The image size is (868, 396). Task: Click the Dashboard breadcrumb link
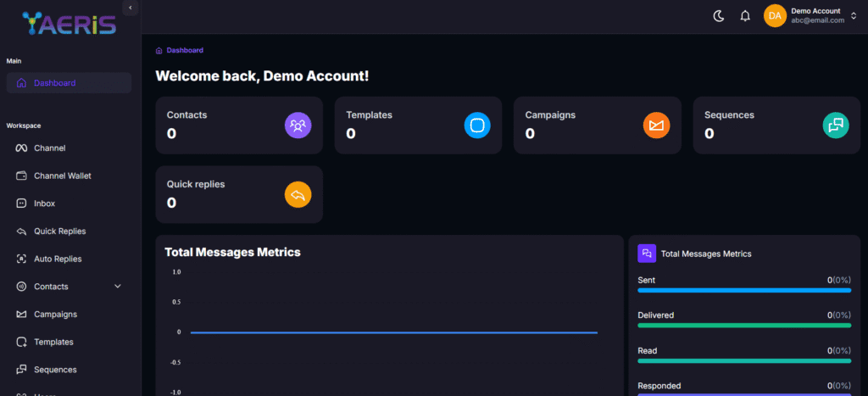click(185, 50)
